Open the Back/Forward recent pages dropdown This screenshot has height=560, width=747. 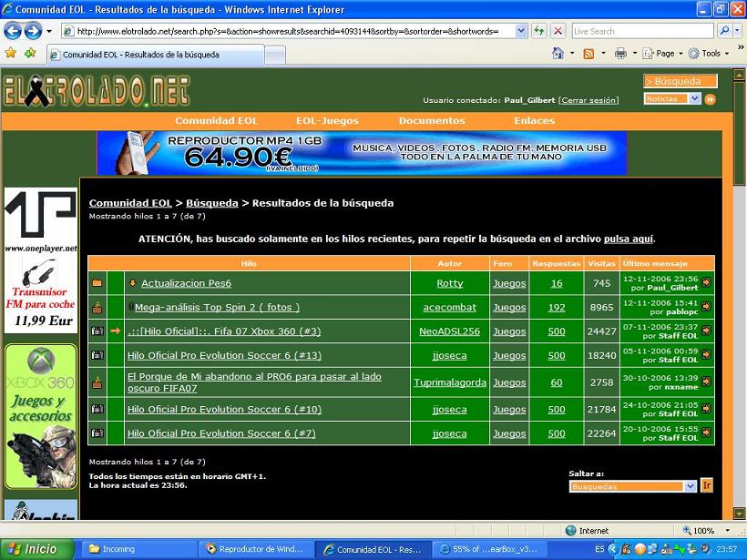click(49, 32)
